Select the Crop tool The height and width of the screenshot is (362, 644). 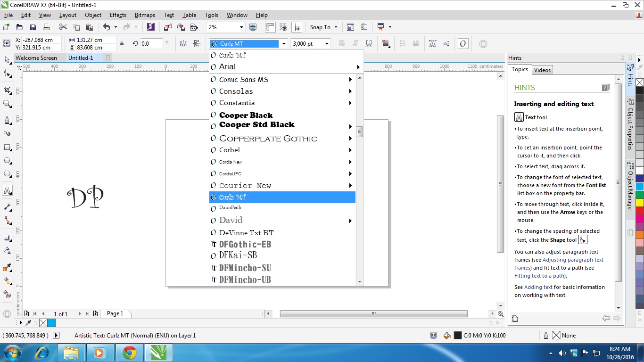pos(7,90)
